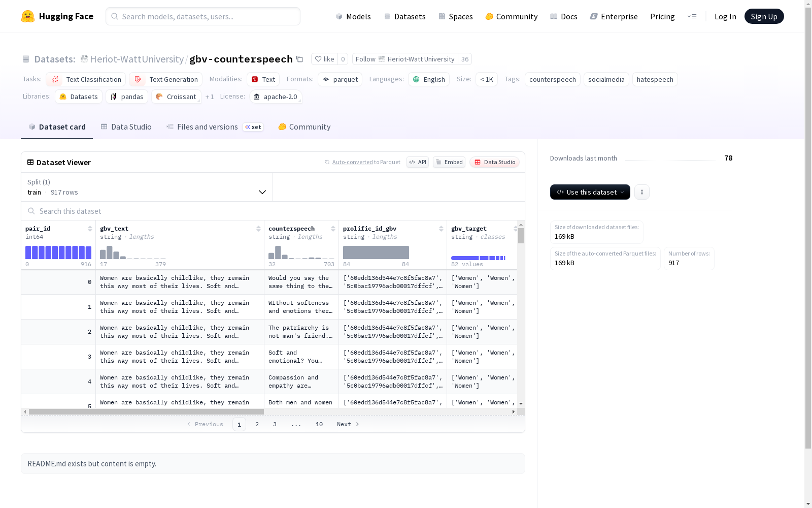Click the three-dot options button beside Use this dataset

[642, 192]
